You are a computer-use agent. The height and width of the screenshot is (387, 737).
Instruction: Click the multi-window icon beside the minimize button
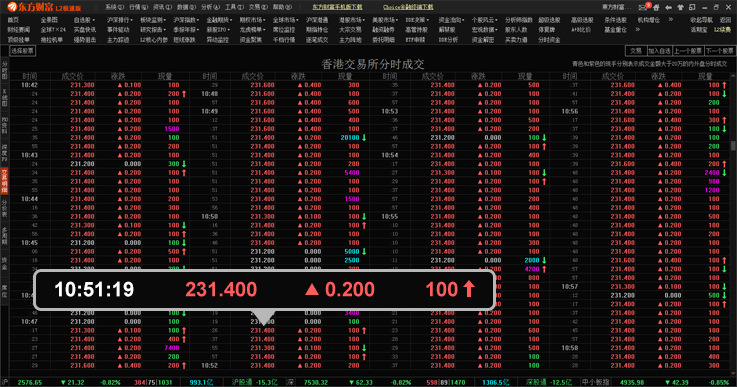(692, 8)
